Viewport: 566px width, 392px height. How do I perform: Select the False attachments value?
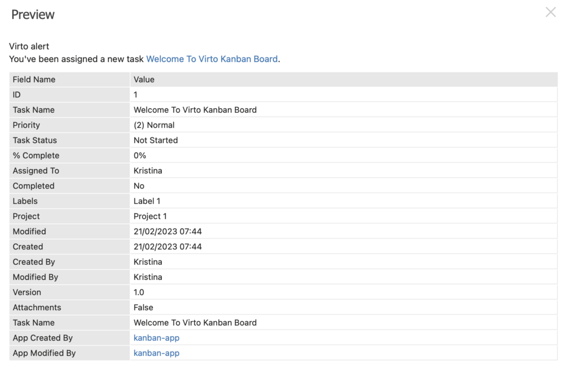coord(143,307)
